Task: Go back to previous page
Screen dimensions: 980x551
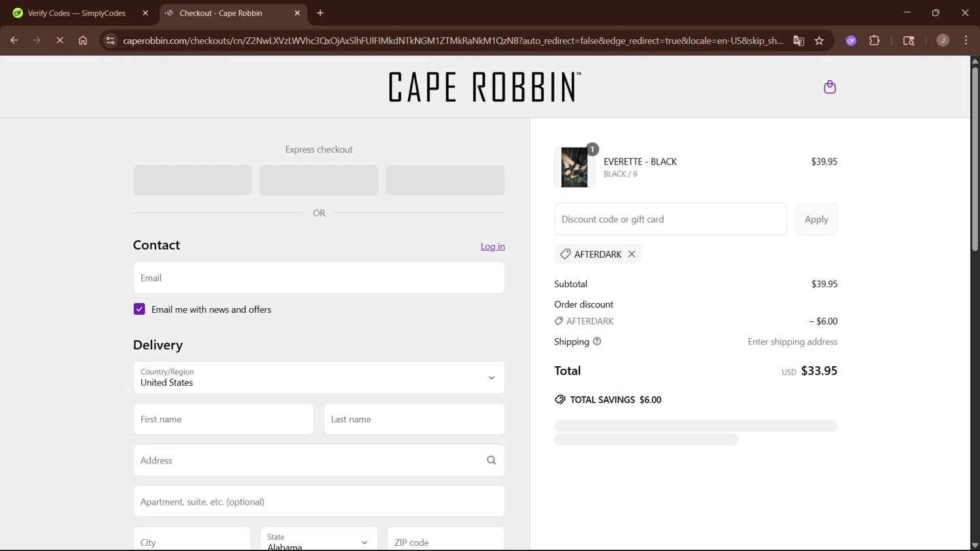Action: coord(14,40)
